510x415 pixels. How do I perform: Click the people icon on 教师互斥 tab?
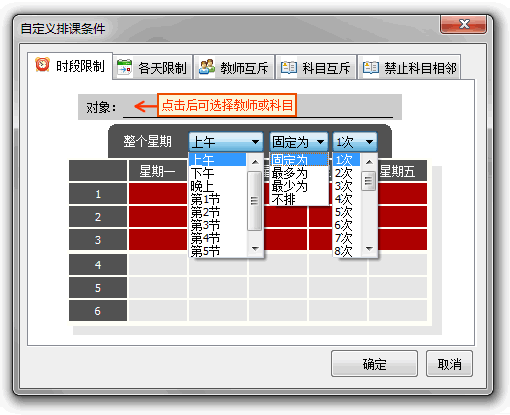[x=207, y=67]
